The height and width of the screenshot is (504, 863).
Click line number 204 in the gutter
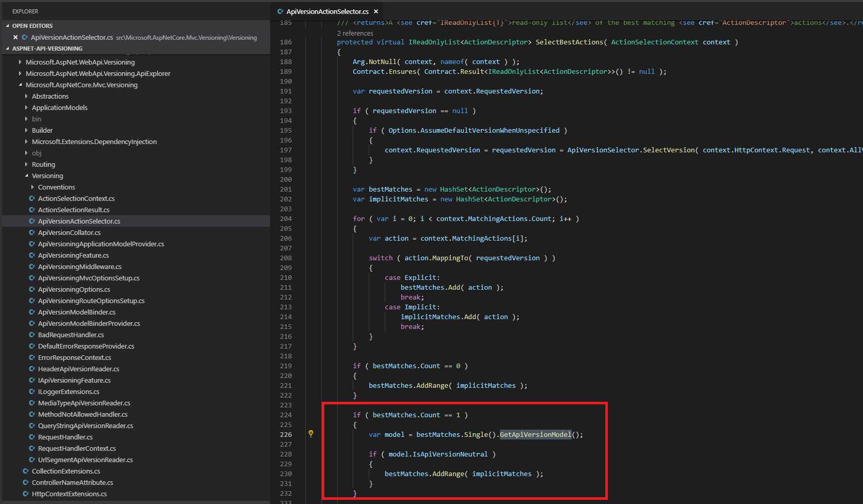tap(286, 218)
